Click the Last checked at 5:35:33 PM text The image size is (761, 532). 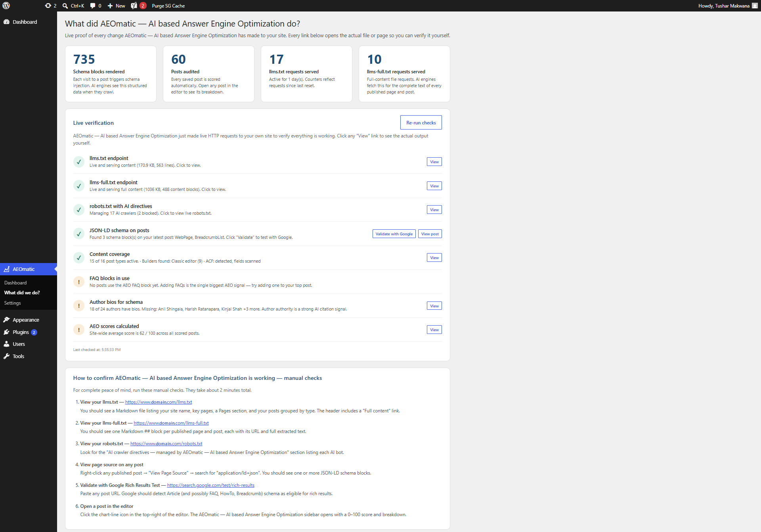[x=97, y=350]
